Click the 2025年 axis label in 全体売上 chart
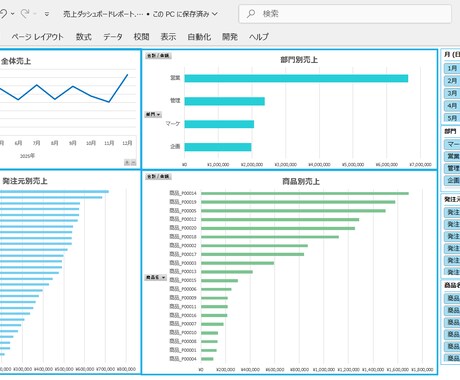Image resolution: width=460 pixels, height=380 pixels. [27, 156]
